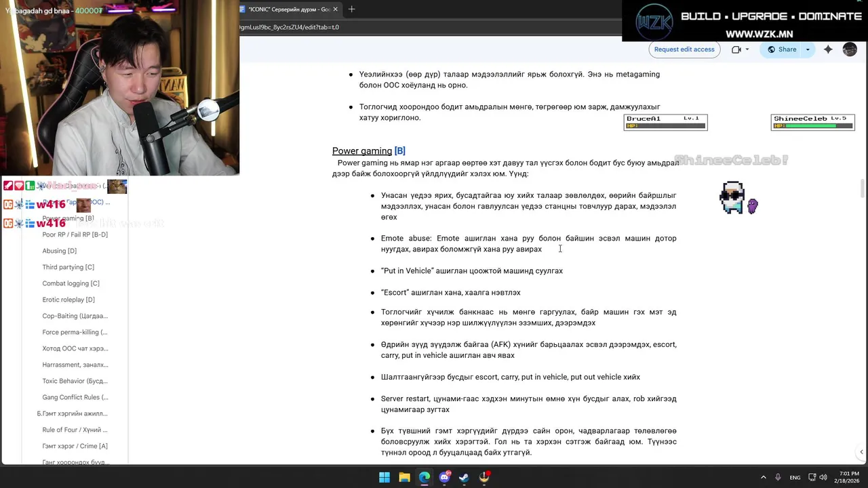Open Гэмт хэрэг / Crime [A] outline entry
Viewport: 868px width, 488px height.
pyautogui.click(x=75, y=446)
